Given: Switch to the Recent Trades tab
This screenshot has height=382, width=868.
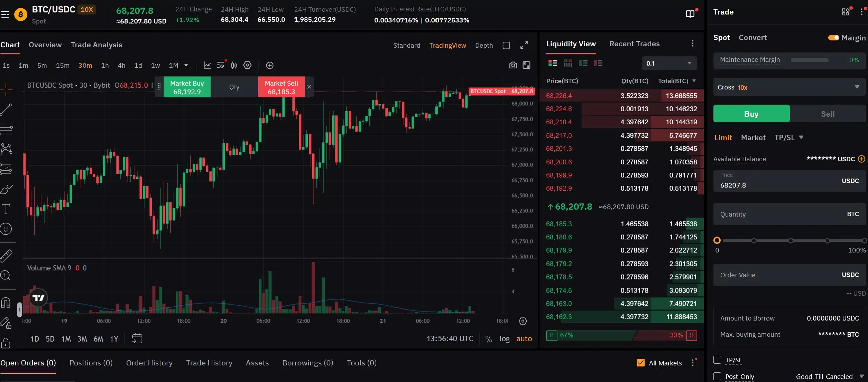Looking at the screenshot, I should tap(634, 44).
